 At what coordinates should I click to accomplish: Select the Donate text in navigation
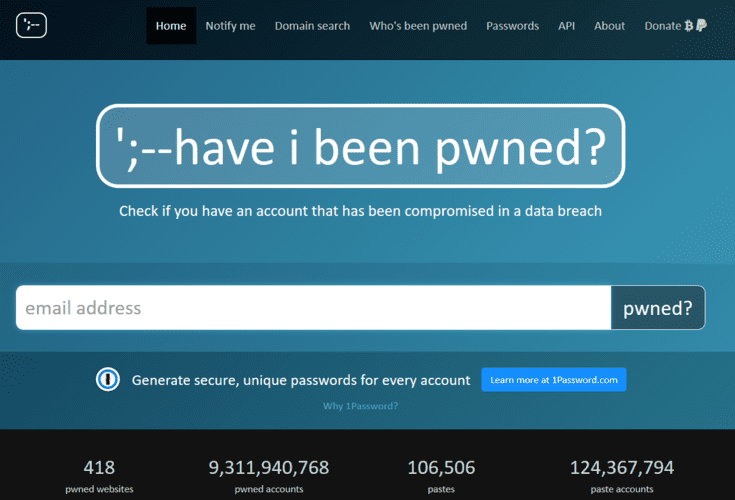(x=662, y=26)
